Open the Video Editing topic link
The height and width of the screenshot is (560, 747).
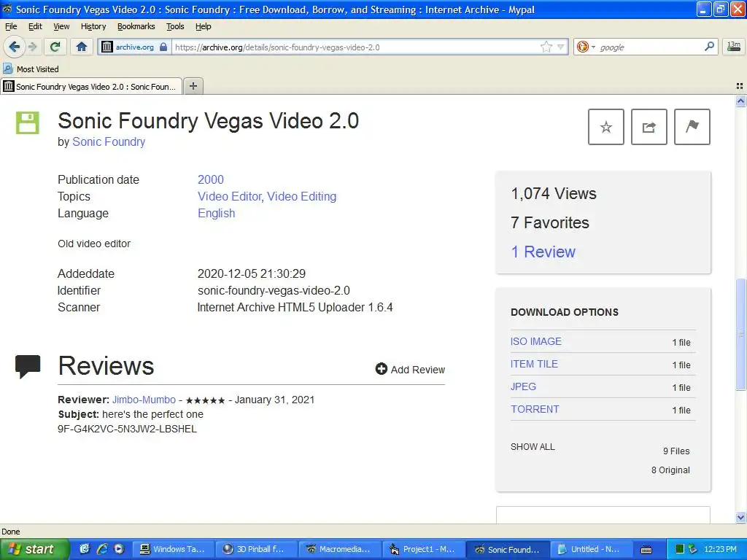pyautogui.click(x=301, y=196)
